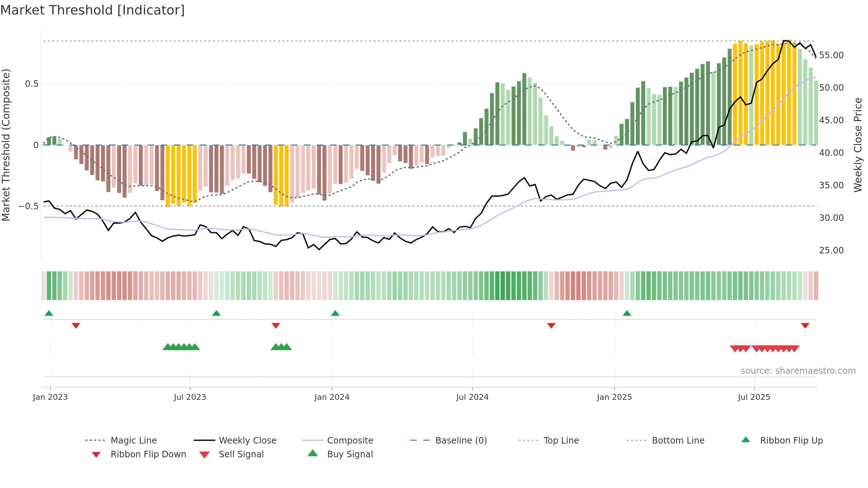This screenshot has height=488, width=868.
Task: Click the 25.00 price axis label
Action: (x=831, y=250)
